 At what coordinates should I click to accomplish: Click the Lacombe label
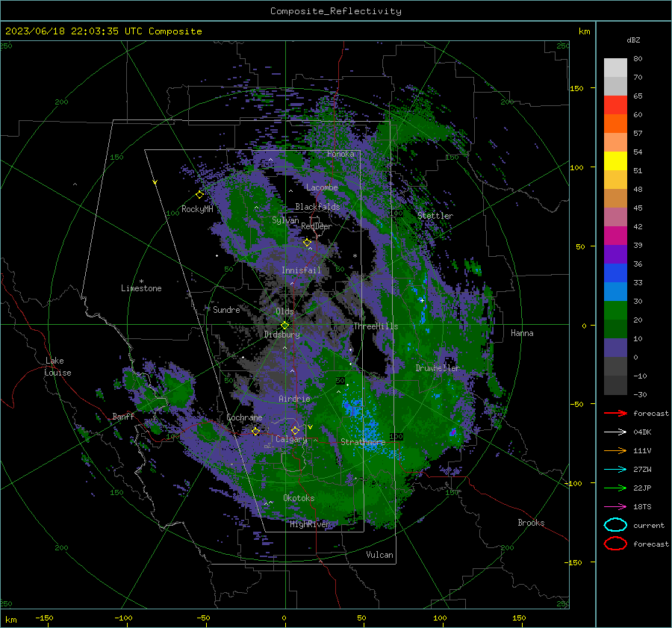coord(322,187)
